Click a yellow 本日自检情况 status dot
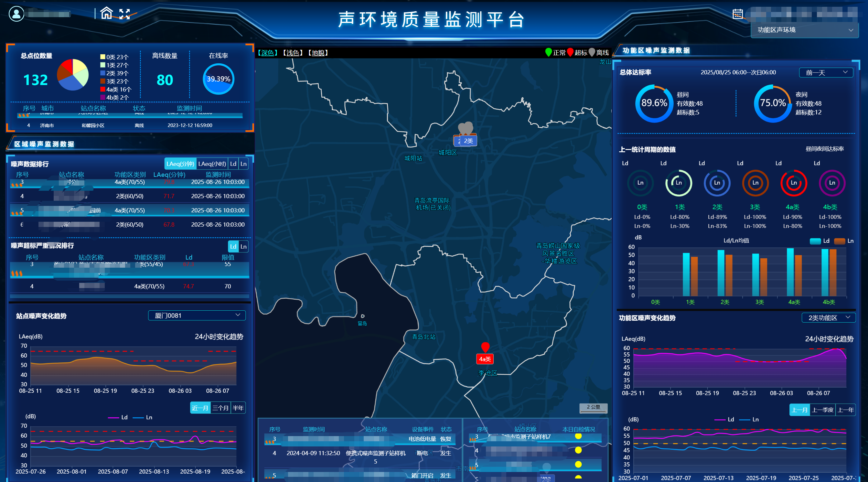Image resolution: width=868 pixels, height=482 pixels. pyautogui.click(x=579, y=436)
